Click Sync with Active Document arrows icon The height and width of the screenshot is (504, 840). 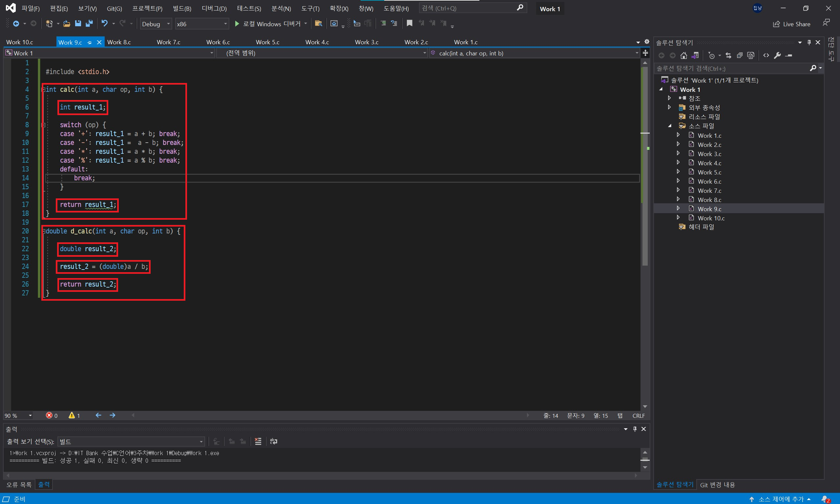(728, 55)
